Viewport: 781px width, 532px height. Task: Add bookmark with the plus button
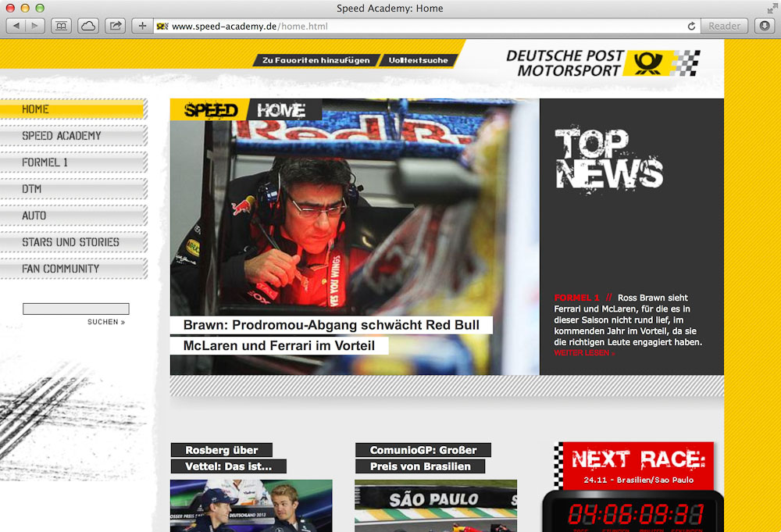click(142, 26)
